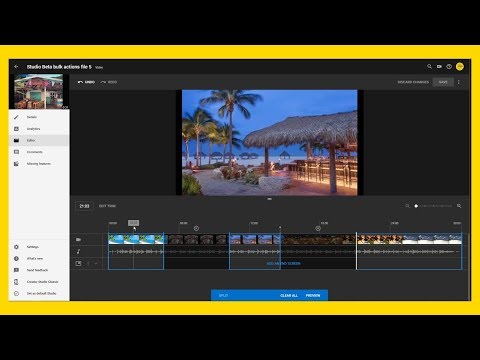
Task: Click the zoom-out magnifier above the timeline
Action: [407, 206]
